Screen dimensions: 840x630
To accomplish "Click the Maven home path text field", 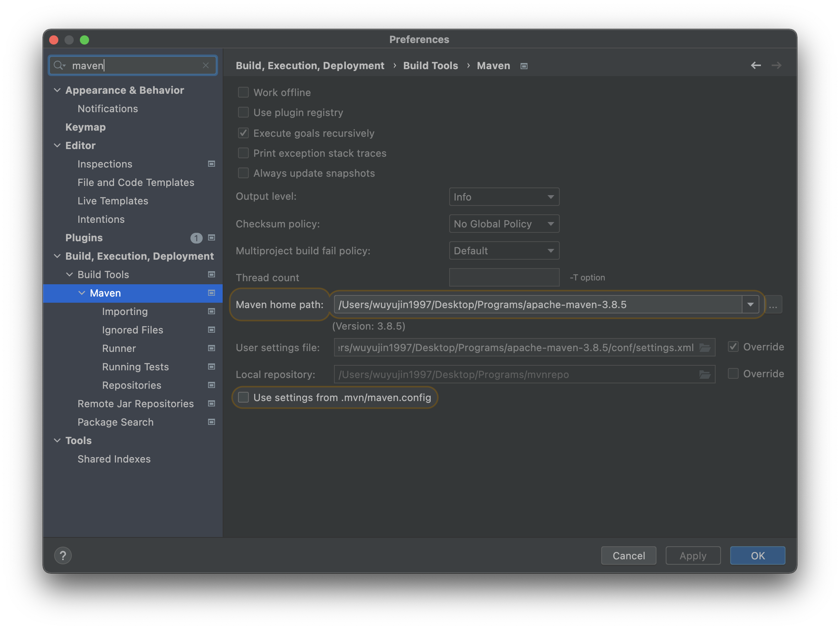I will [538, 305].
